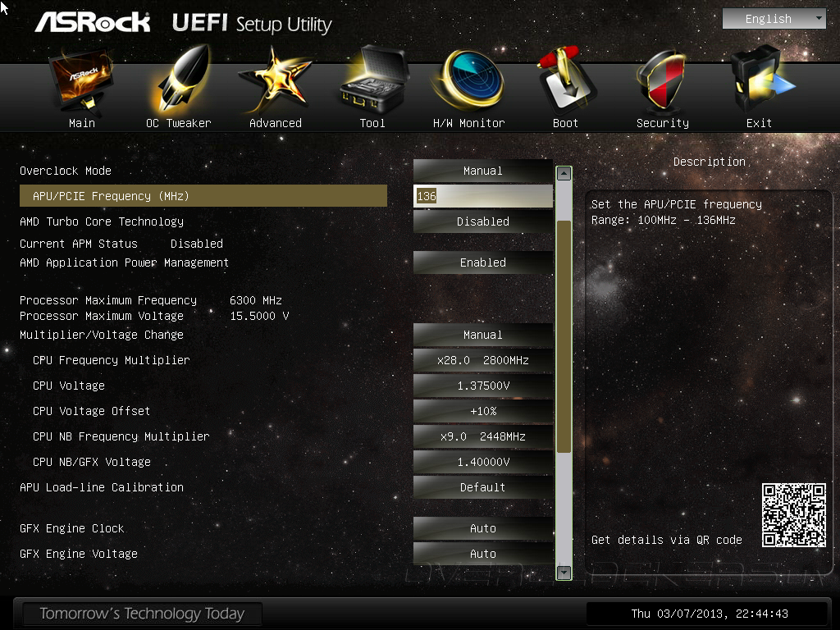This screenshot has height=630, width=840.
Task: Open the Main tab monitor icon
Action: [x=82, y=80]
